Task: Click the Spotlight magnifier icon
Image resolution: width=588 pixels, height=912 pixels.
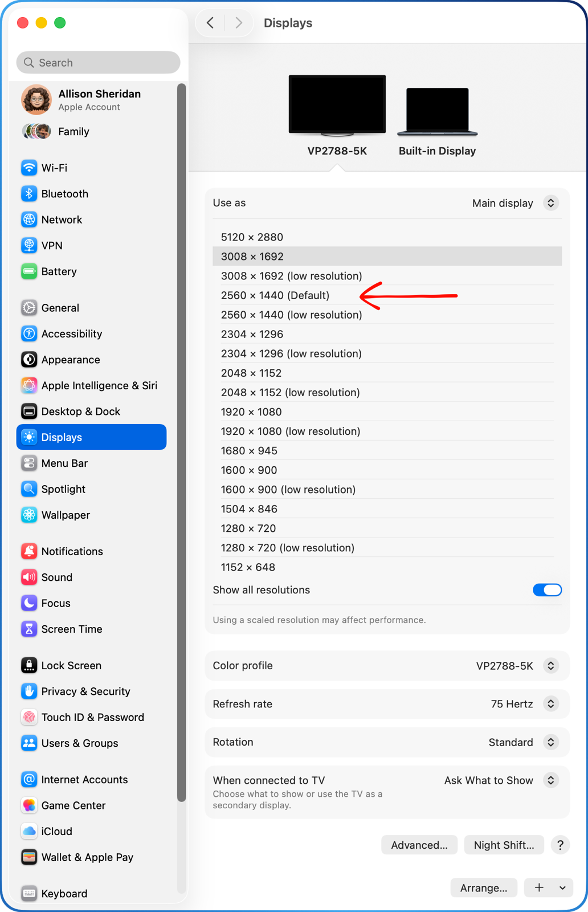Action: (x=29, y=489)
